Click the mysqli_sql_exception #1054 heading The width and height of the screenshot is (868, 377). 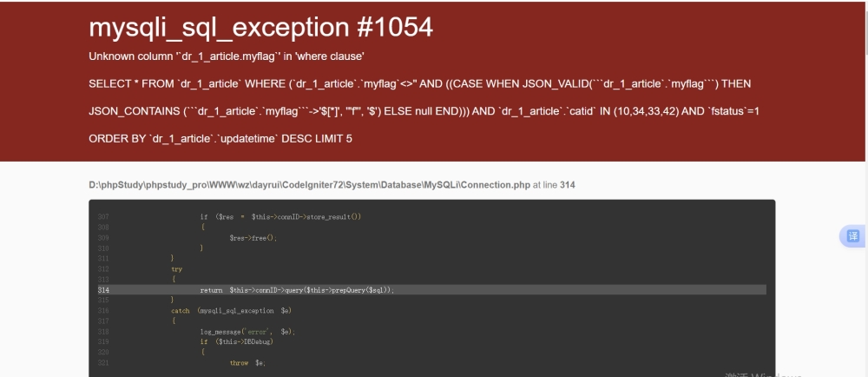[x=260, y=28]
